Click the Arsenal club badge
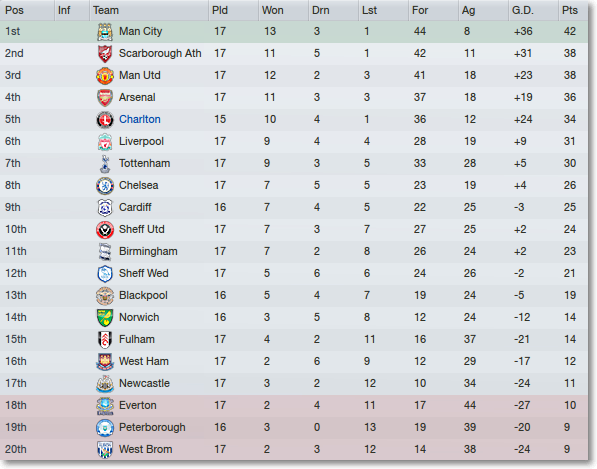The height and width of the screenshot is (469, 597). click(105, 98)
